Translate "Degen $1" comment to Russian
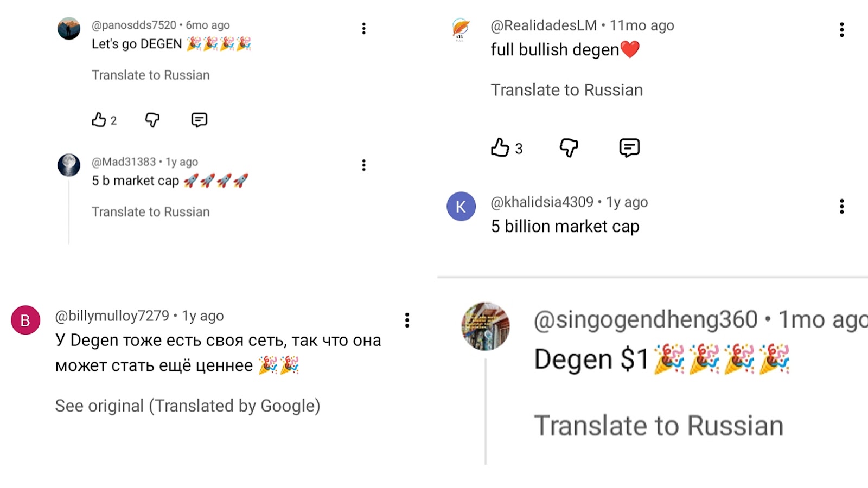Viewport: 868px width, 488px height. 659,426
